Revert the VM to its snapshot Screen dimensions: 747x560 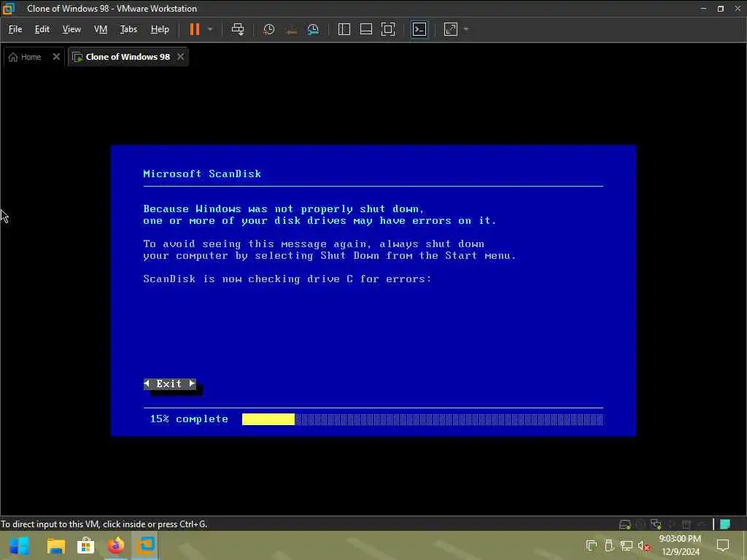tap(291, 29)
